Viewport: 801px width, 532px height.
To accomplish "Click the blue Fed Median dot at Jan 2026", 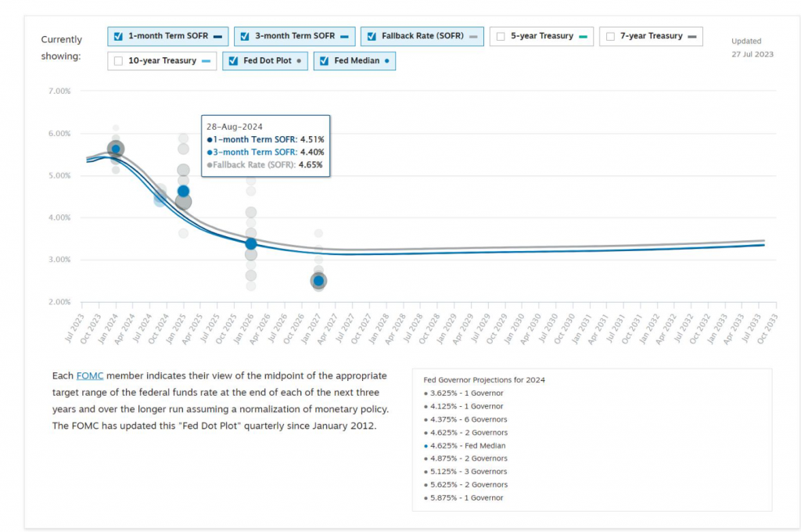I will (x=250, y=243).
